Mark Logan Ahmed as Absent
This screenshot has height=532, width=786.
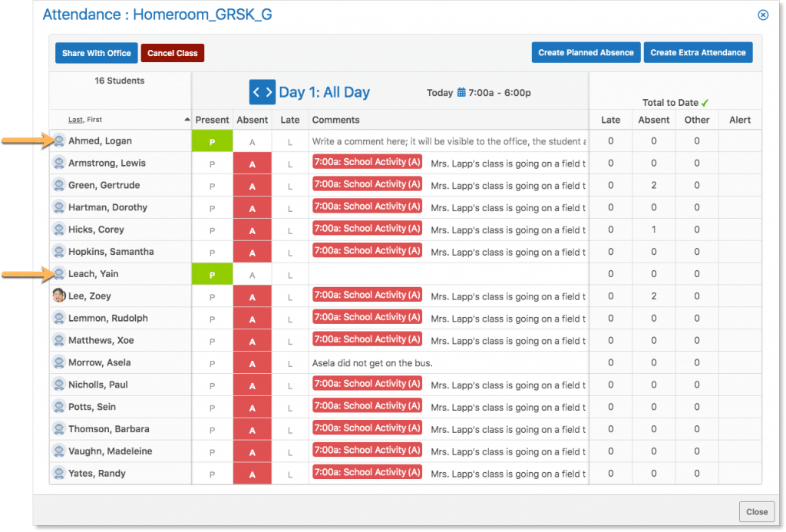tap(252, 141)
